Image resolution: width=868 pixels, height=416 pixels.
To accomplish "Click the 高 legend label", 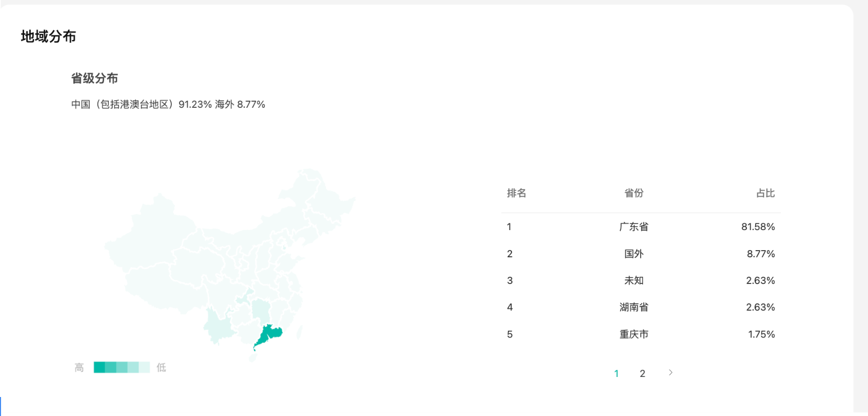I will click(79, 368).
